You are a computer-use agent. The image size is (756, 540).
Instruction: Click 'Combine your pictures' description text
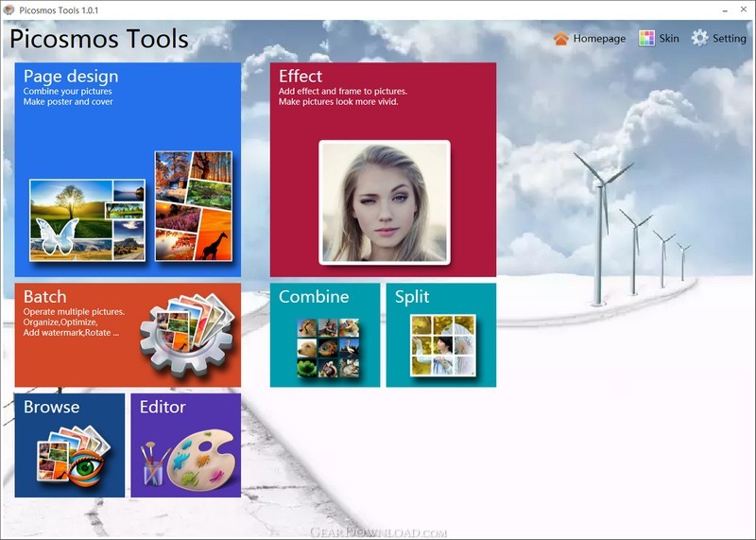67,91
